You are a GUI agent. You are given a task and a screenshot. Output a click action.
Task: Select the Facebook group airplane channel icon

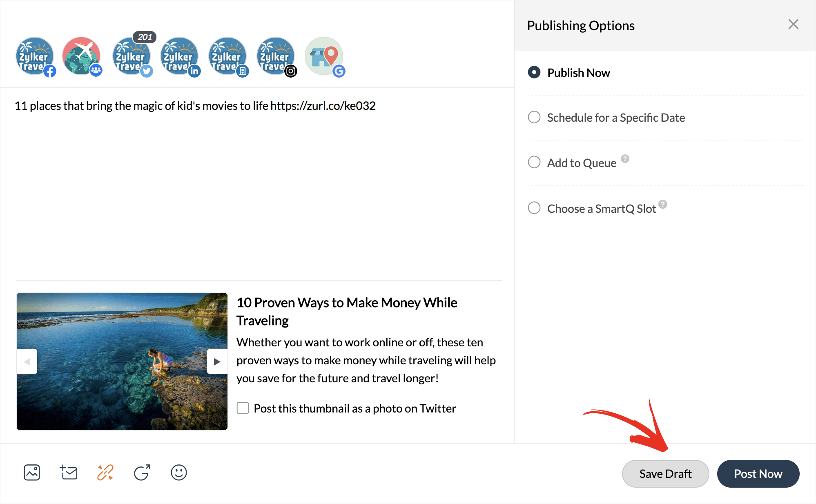81,56
